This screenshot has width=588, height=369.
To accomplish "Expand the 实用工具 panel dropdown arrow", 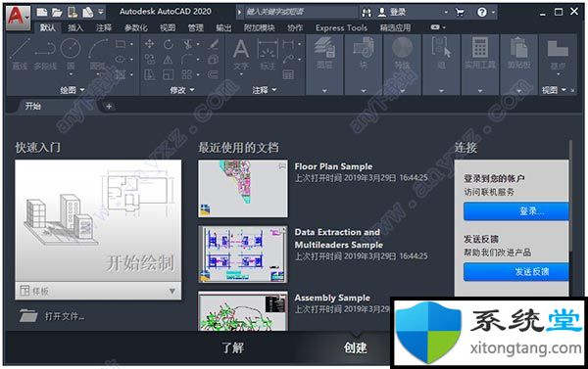I will tap(480, 91).
